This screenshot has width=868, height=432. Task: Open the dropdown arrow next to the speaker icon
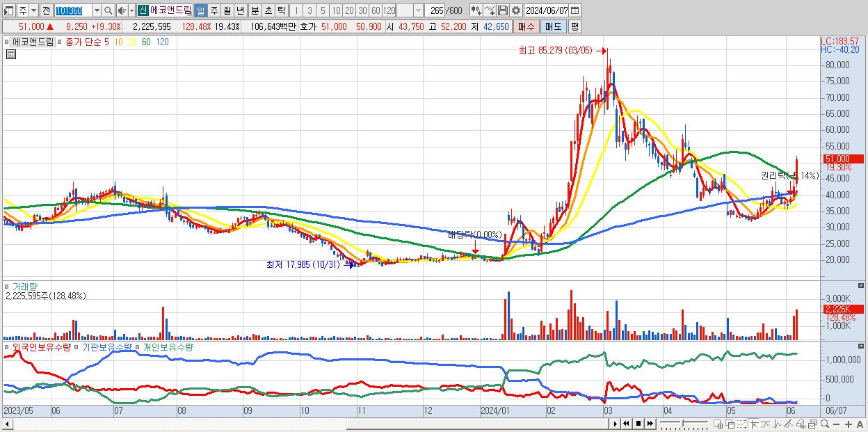[x=131, y=10]
